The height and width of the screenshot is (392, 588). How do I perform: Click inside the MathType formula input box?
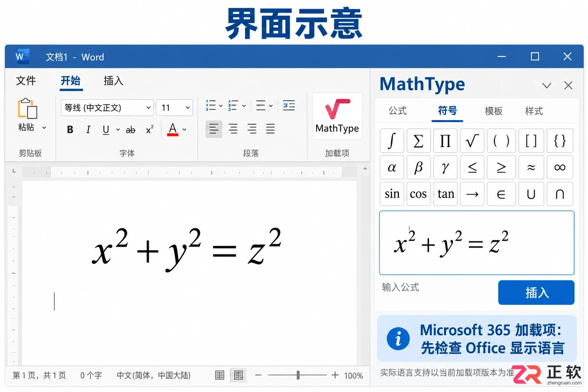tap(477, 243)
